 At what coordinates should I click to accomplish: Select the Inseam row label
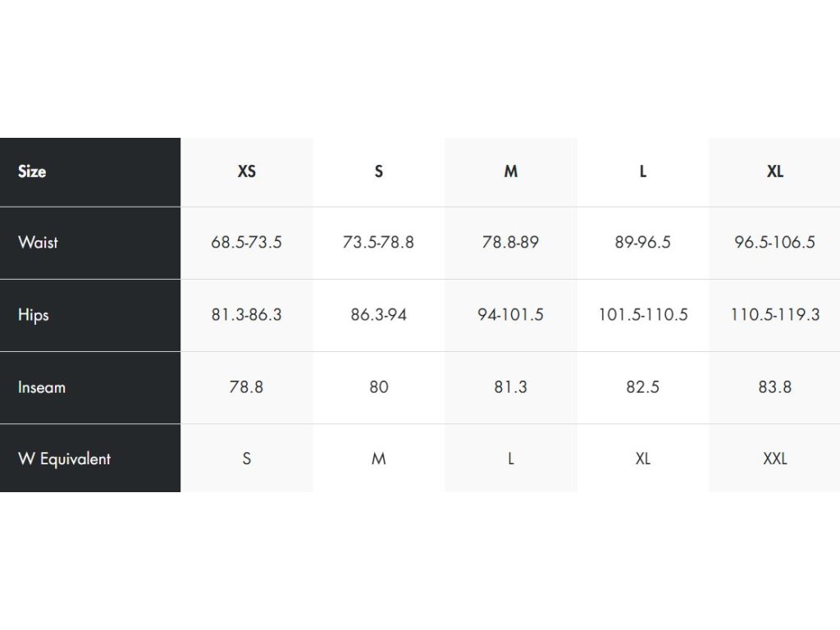click(x=42, y=387)
